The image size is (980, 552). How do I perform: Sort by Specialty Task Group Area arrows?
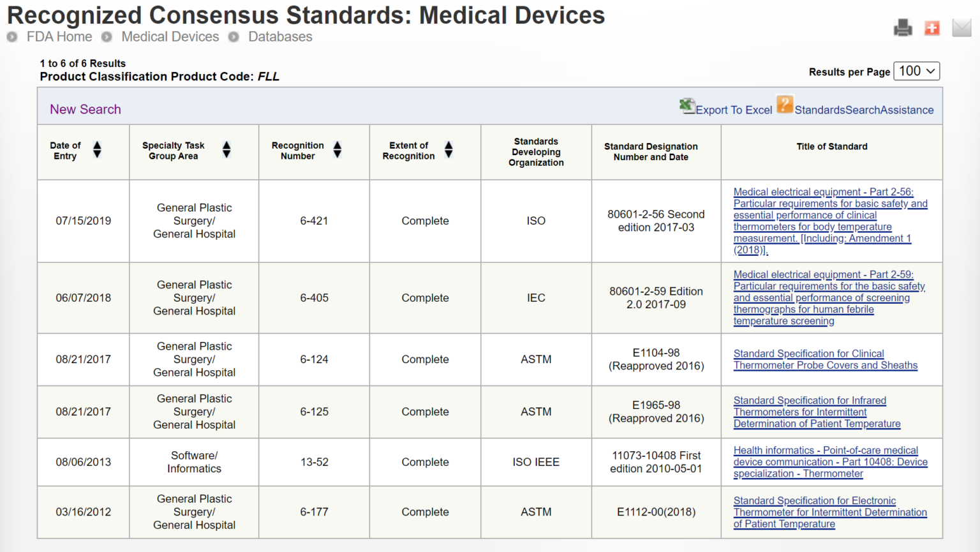(226, 150)
